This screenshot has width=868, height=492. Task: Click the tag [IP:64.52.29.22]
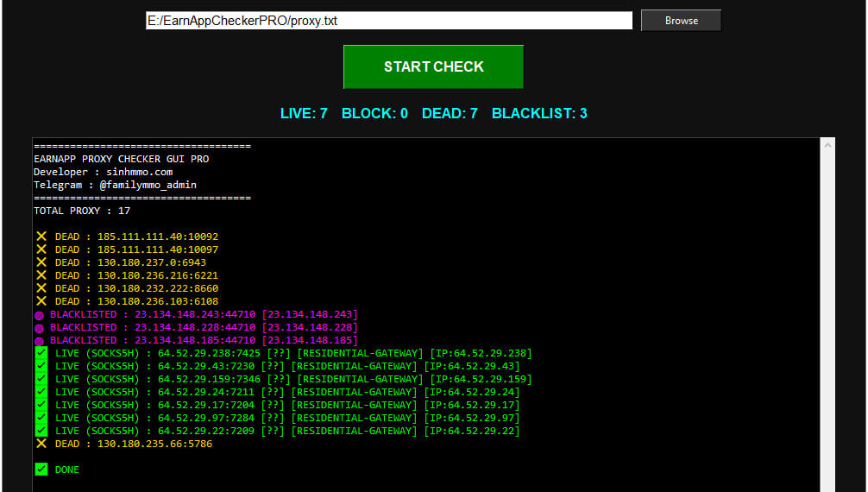[472, 431]
